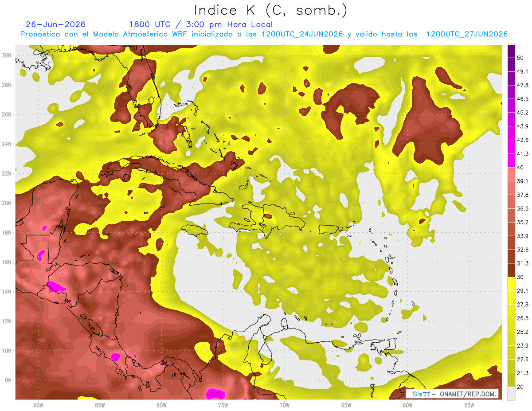Click the colorbar value '45.2'
532x411 pixels.
pyautogui.click(x=523, y=113)
